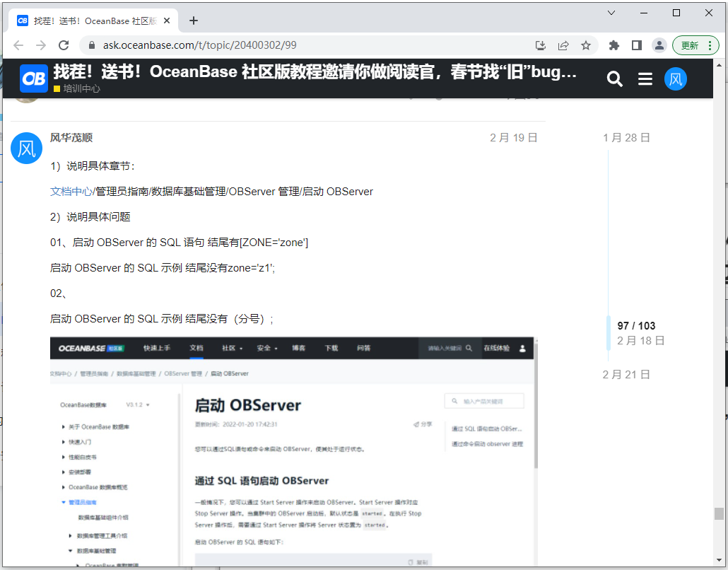
Task: Open the Chrome three-dot menu beside 更新
Action: coord(710,45)
